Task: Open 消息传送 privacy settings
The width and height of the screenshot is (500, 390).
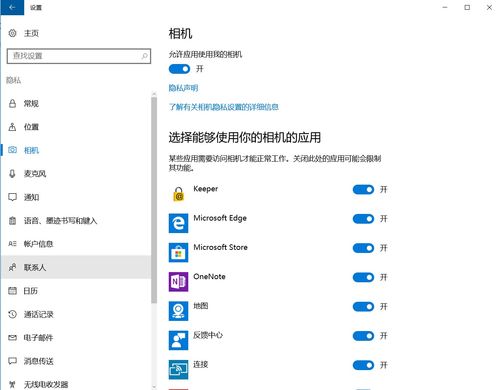Action: tap(76, 361)
